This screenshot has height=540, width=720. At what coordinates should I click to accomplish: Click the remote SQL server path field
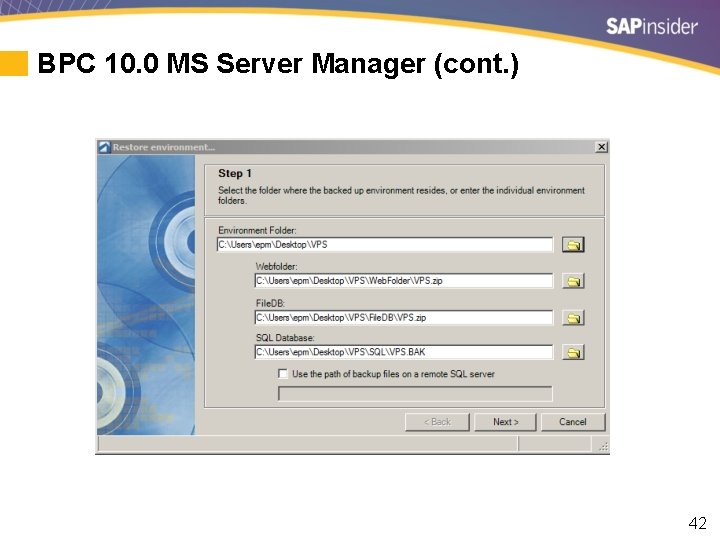click(x=415, y=394)
